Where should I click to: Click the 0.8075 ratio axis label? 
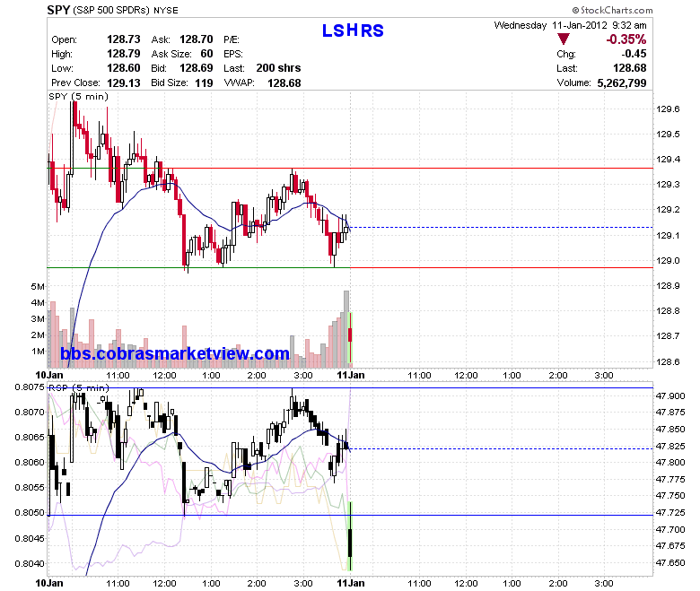(30, 387)
